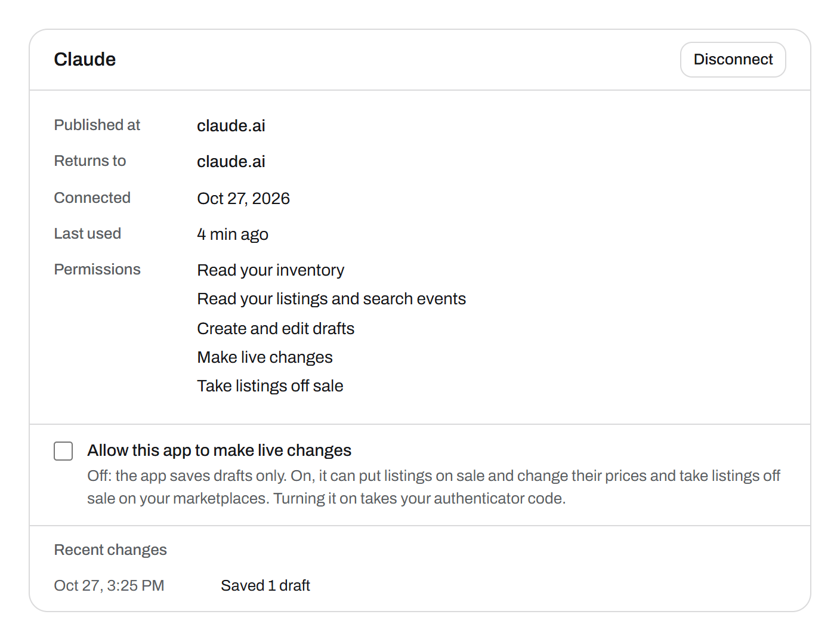The image size is (840, 642).
Task: Click the "4 min ago" last used value
Action: 233,234
